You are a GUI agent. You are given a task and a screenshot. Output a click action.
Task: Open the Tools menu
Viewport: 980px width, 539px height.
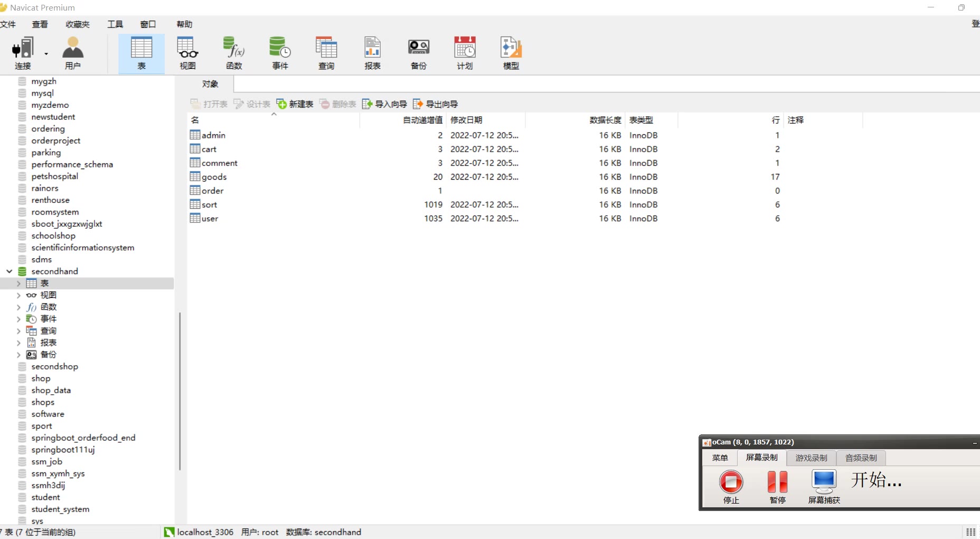[x=115, y=24]
